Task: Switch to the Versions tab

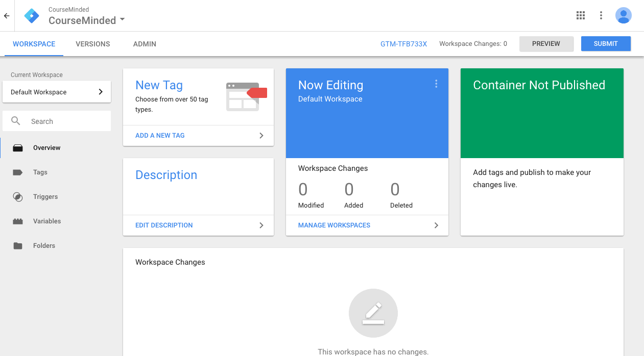Action: tap(92, 44)
